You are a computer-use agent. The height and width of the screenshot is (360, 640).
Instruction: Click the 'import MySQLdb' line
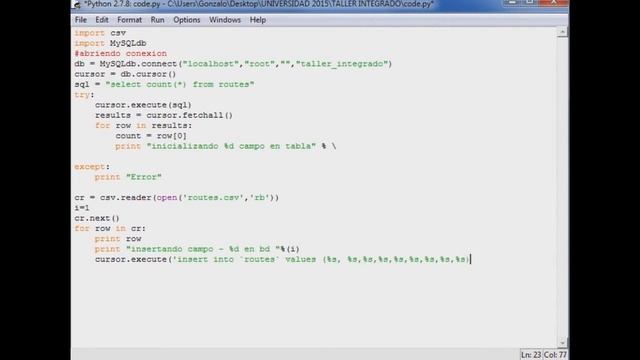click(x=110, y=43)
